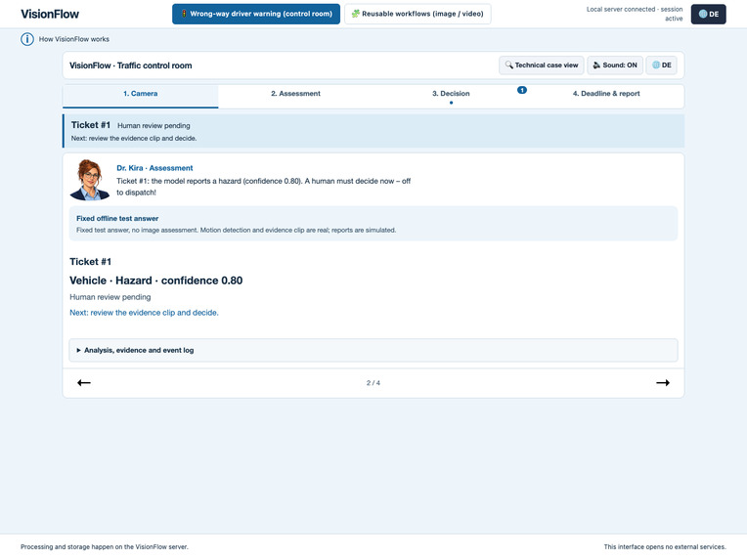Image resolution: width=747 pixels, height=560 pixels.
Task: Click the info icon beside How VisionFlow works
Action: [27, 39]
